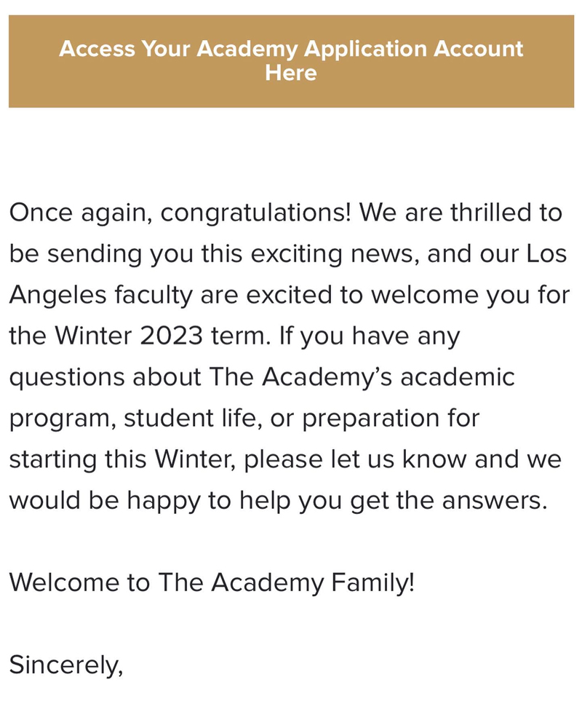Click "The Academy's" text in the paragraph
The width and height of the screenshot is (582, 728).
click(x=300, y=377)
